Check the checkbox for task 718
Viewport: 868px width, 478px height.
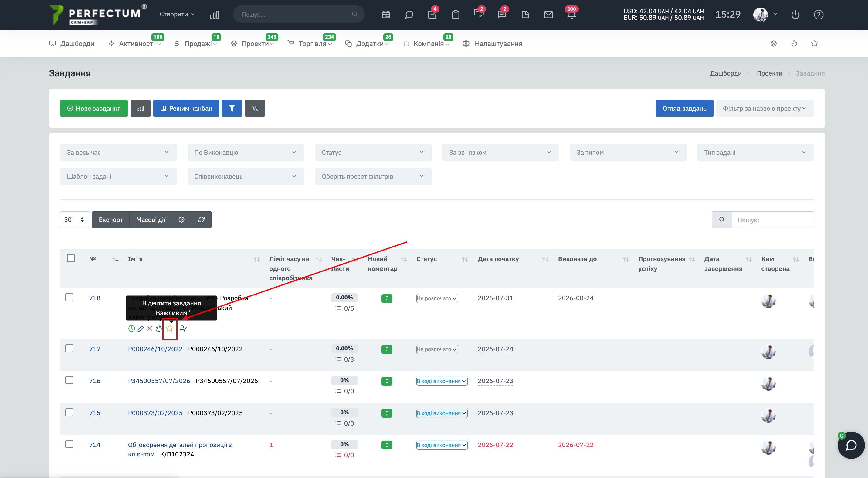coord(70,298)
